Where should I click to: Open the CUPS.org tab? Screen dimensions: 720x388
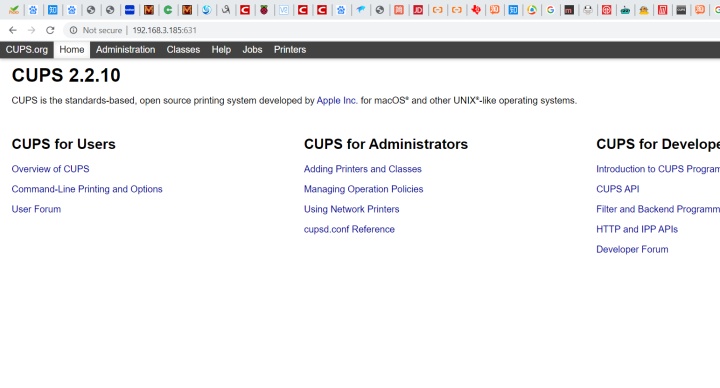27,50
